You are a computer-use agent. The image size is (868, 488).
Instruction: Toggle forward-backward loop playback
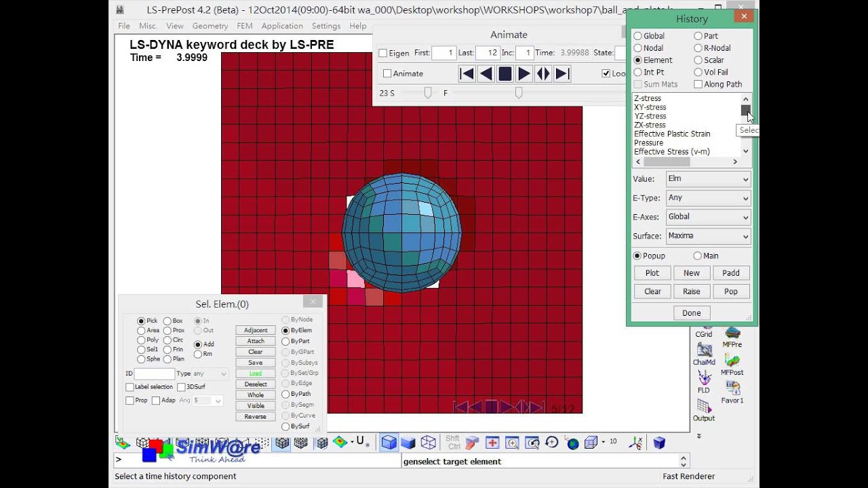[543, 74]
